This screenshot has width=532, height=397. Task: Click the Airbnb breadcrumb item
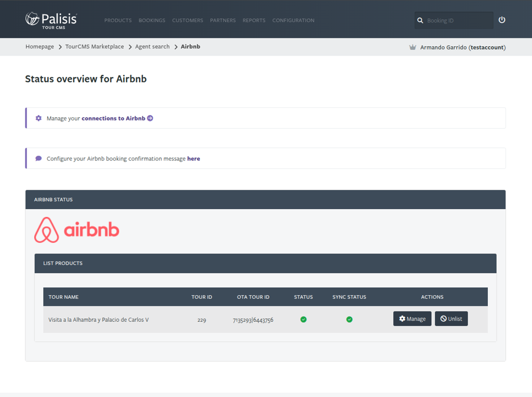pyautogui.click(x=190, y=47)
